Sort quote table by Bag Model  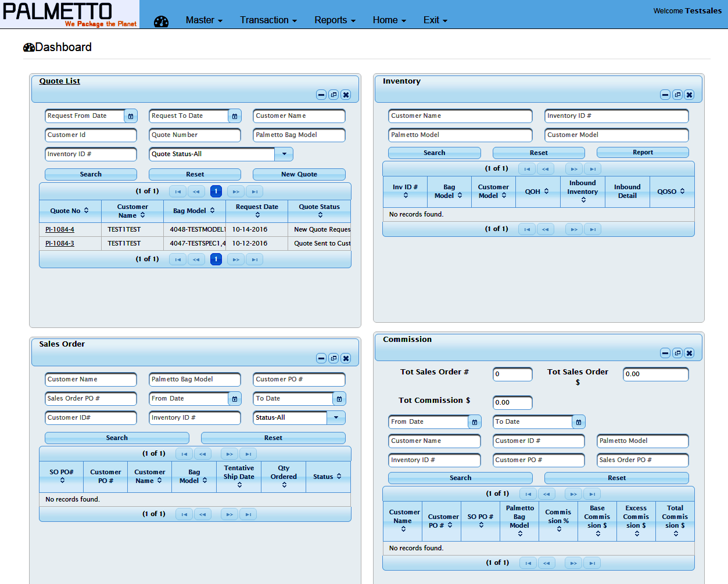point(213,211)
